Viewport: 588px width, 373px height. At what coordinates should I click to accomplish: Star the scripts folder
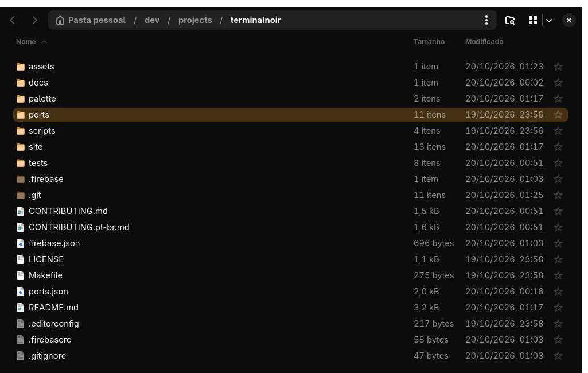(x=558, y=131)
